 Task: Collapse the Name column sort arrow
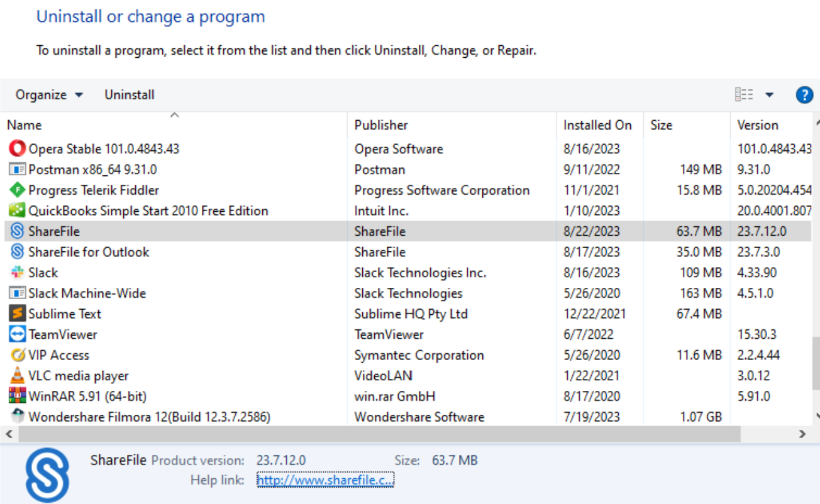[174, 116]
